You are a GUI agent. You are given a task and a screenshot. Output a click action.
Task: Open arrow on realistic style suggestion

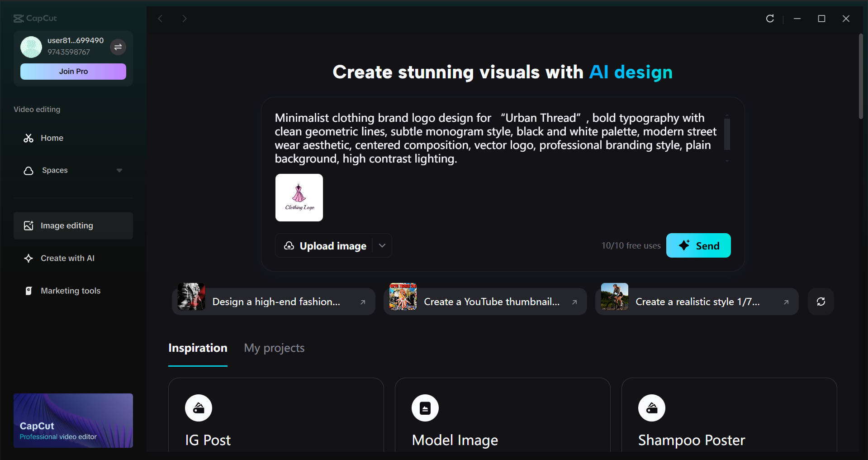pos(786,302)
